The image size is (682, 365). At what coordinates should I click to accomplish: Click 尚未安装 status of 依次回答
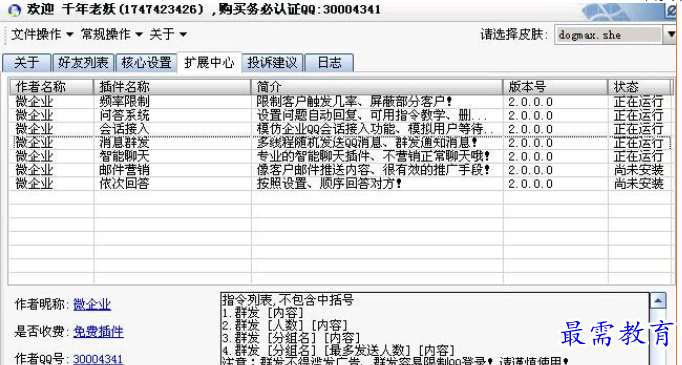[639, 184]
